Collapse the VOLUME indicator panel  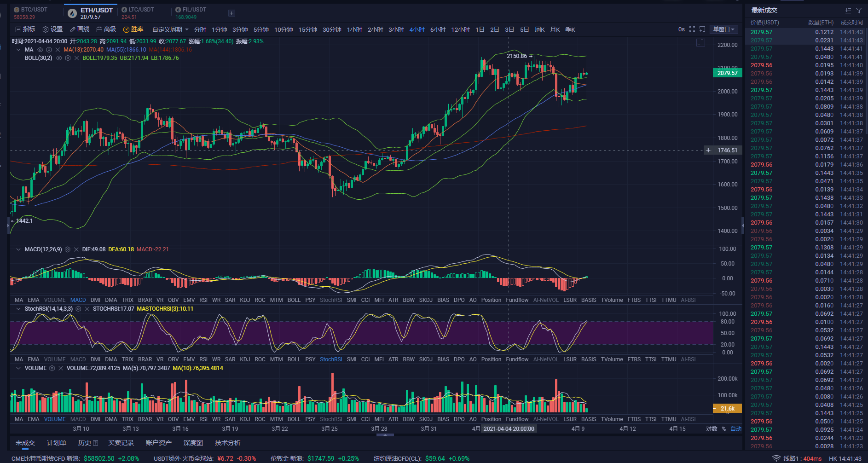point(18,368)
